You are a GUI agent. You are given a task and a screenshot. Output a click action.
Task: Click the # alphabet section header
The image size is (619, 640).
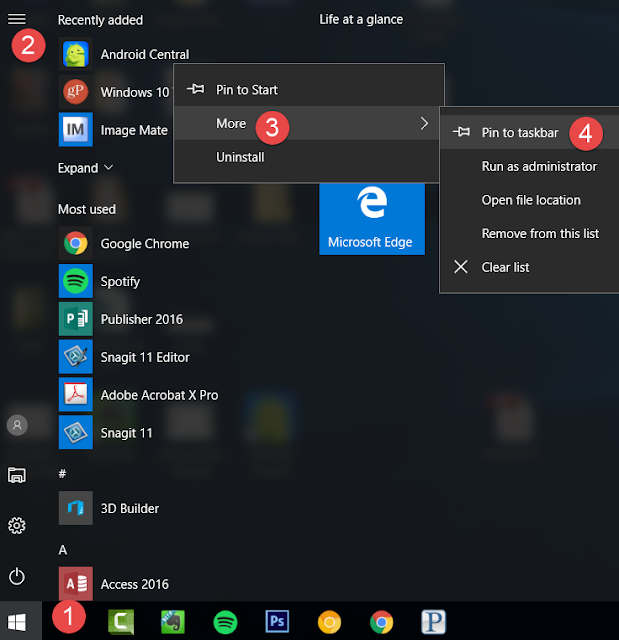[x=62, y=473]
